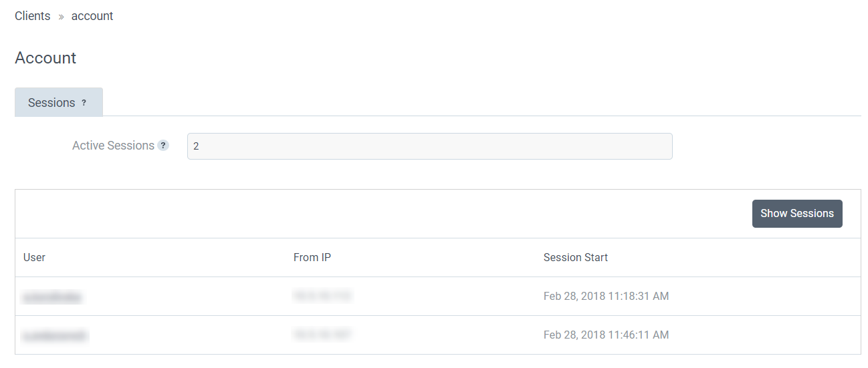Click the Account page heading
868x368 pixels.
point(45,58)
